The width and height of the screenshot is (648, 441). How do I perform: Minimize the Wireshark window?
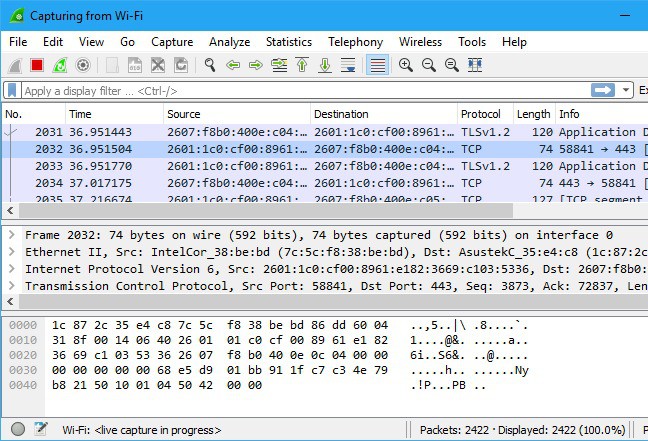tap(625, 16)
